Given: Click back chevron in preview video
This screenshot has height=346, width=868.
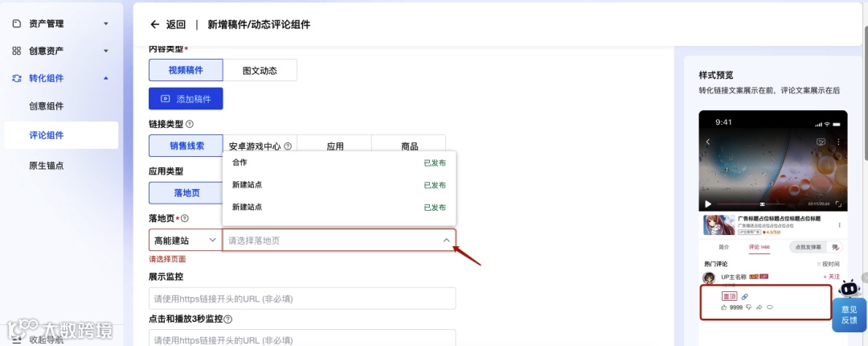Looking at the screenshot, I should coord(708,142).
